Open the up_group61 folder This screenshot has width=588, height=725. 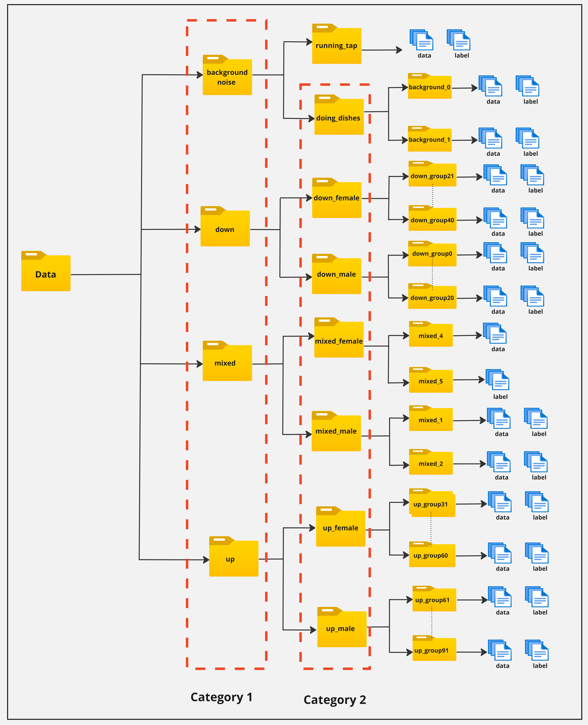pos(434,599)
